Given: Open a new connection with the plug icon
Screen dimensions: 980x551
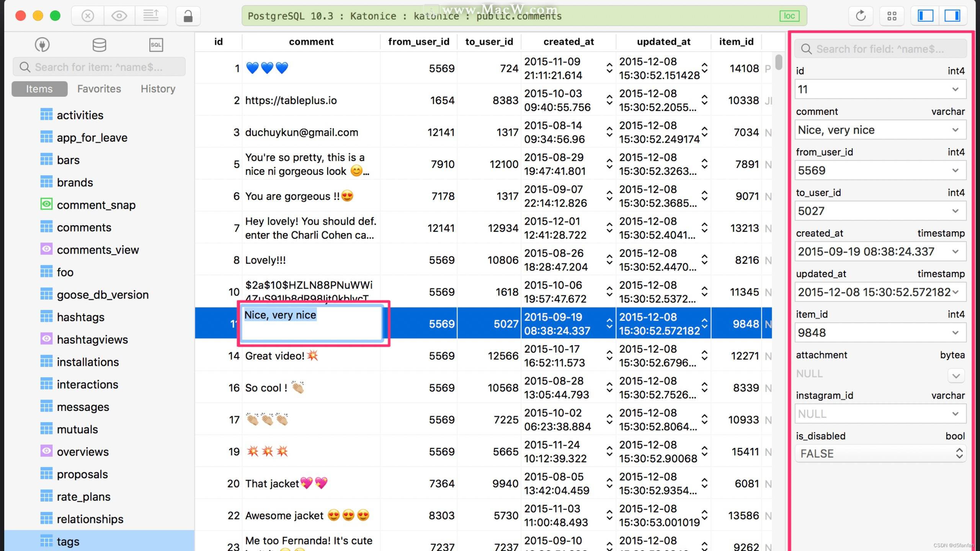Looking at the screenshot, I should (42, 44).
